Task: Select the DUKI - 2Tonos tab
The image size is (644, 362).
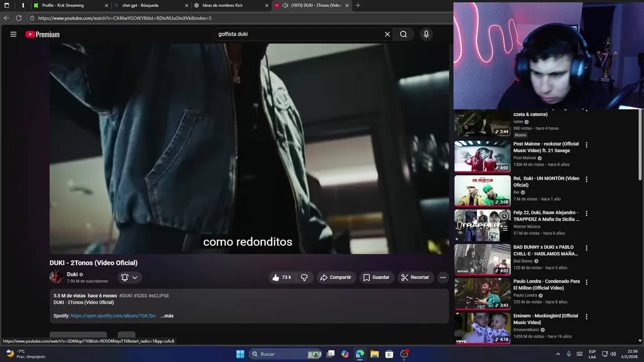Action: 312,6
